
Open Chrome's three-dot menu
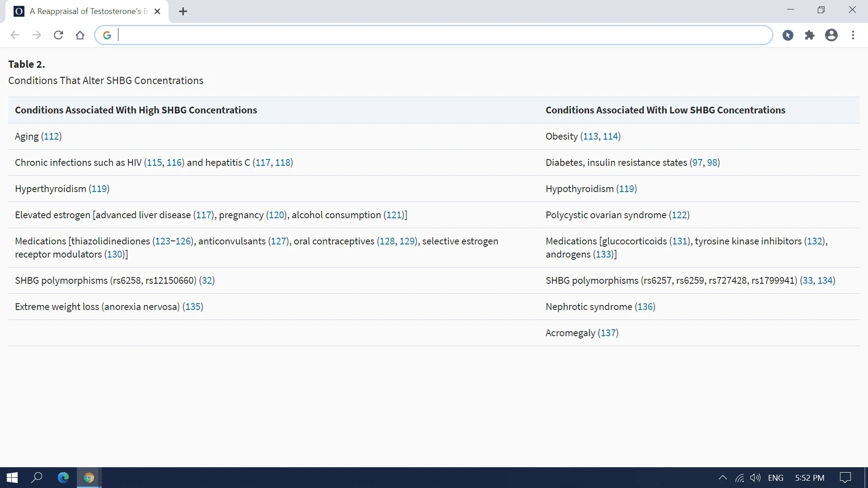point(853,35)
